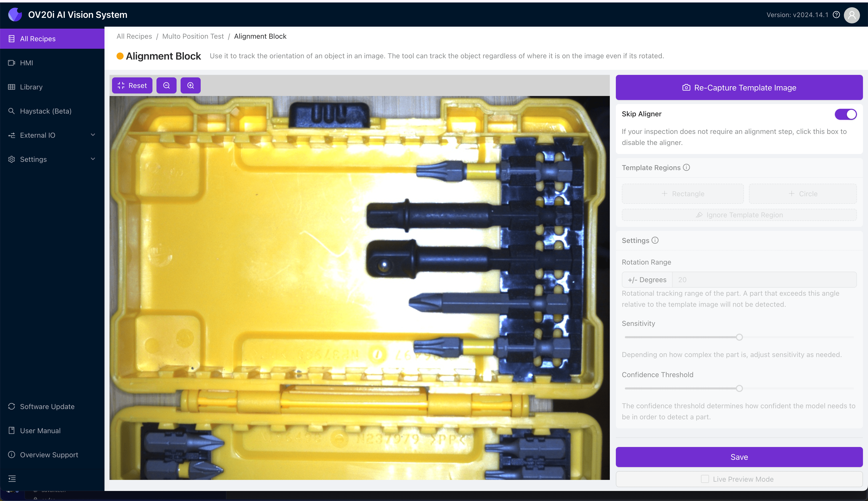This screenshot has width=868, height=501.
Task: Click the zoom out magnifier icon
Action: (x=167, y=85)
